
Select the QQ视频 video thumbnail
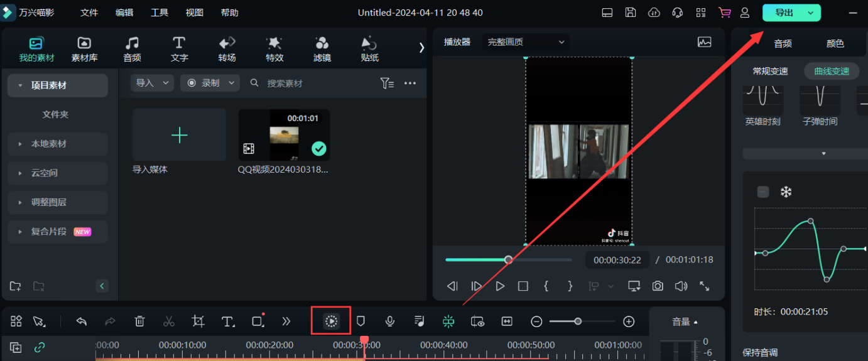[284, 135]
